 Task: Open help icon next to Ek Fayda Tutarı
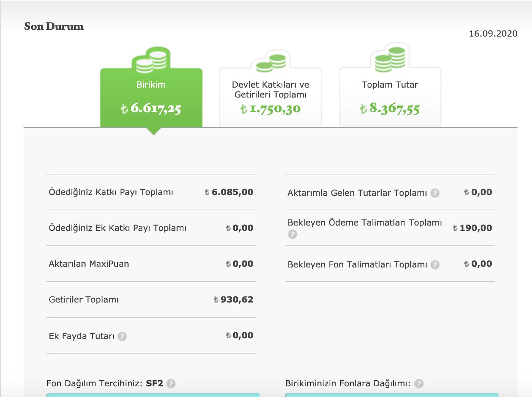point(122,336)
